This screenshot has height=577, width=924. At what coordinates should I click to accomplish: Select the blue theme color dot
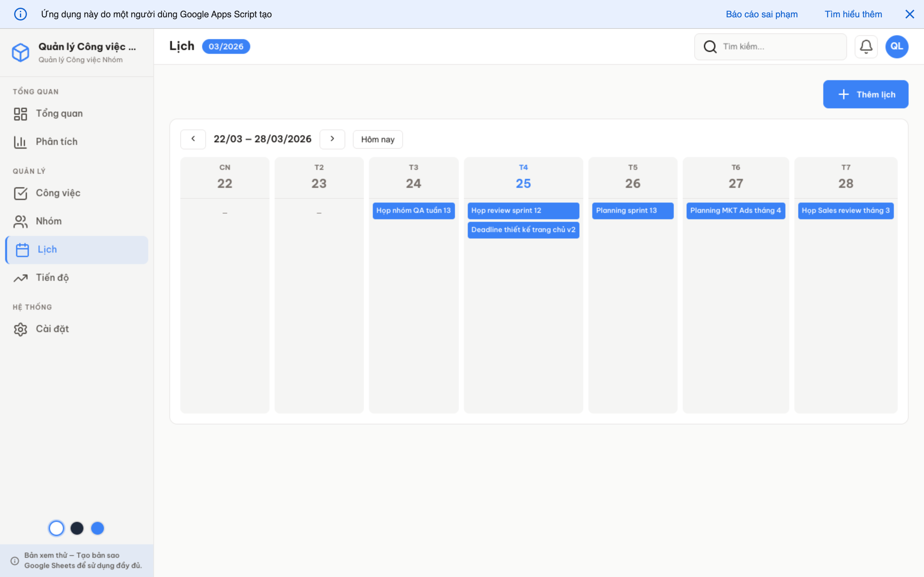[98, 528]
